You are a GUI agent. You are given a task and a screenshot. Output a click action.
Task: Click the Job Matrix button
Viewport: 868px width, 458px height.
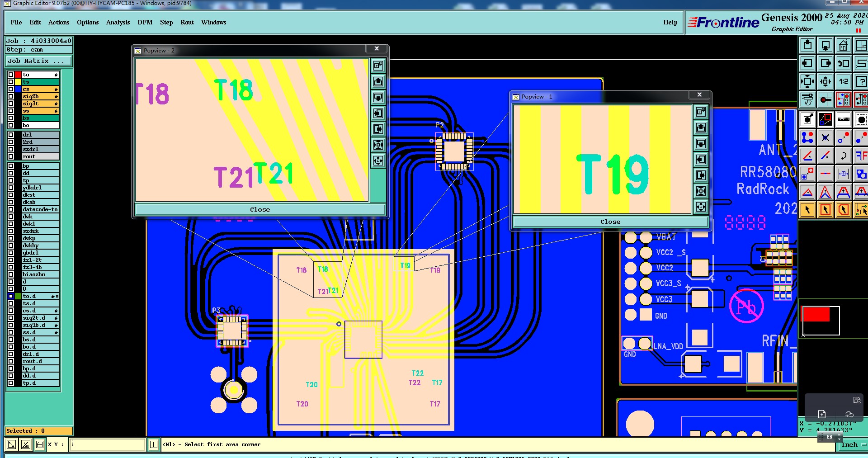point(38,61)
